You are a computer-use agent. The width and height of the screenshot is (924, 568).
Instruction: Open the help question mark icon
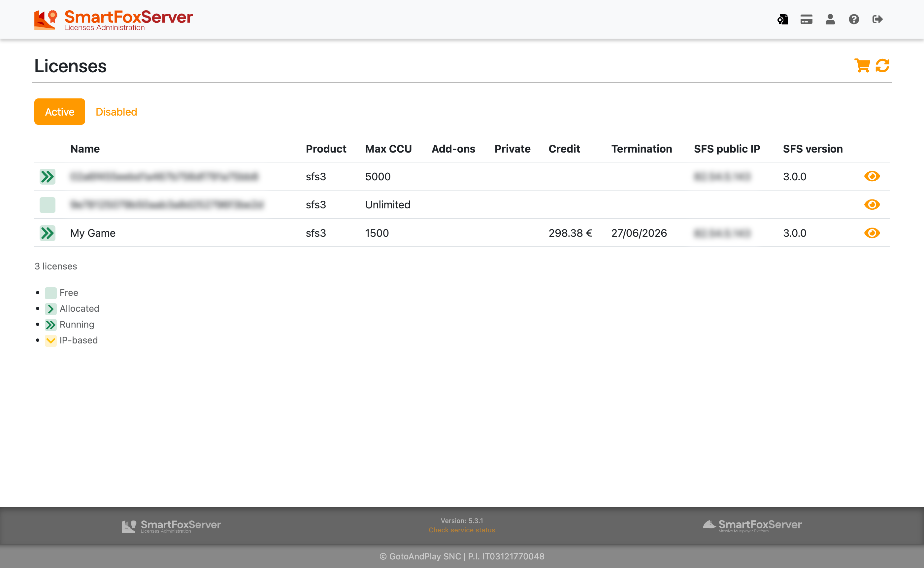coord(854,19)
